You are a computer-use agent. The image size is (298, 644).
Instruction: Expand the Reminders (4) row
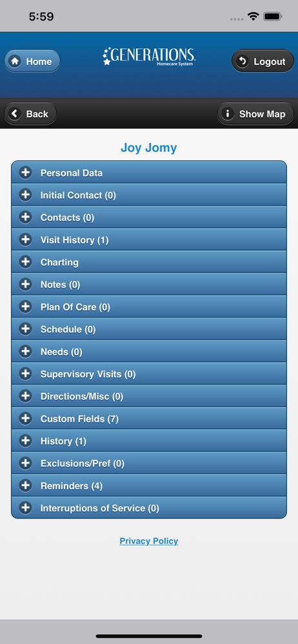click(x=149, y=486)
